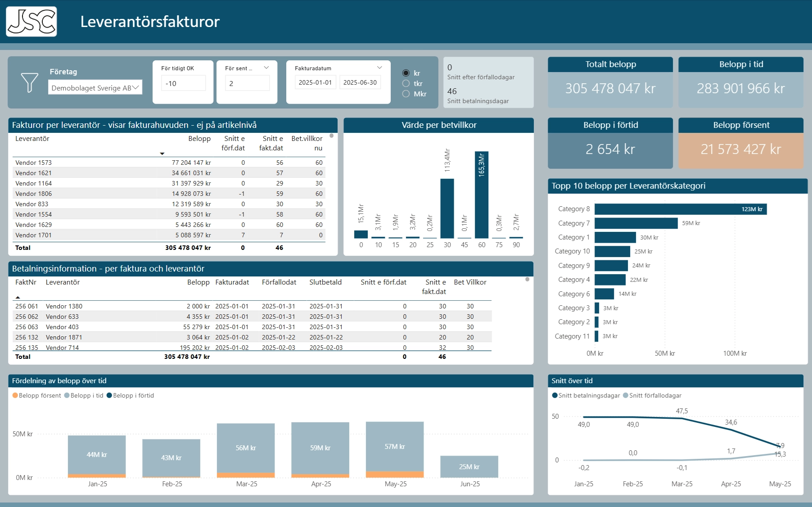Click the start date field 2025-01-01
Screen dimensions: 812x507
tap(315, 82)
